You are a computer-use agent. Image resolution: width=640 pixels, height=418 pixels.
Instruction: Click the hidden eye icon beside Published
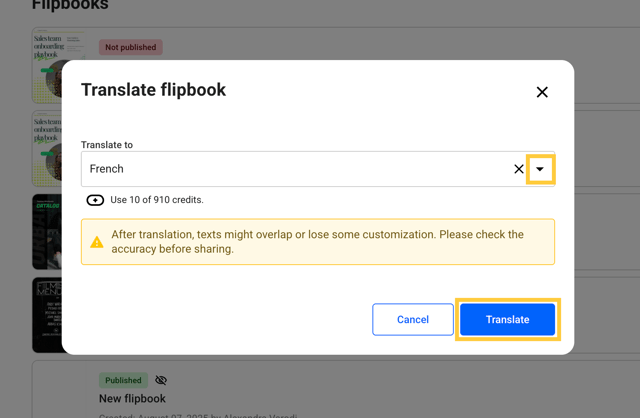coord(161,380)
